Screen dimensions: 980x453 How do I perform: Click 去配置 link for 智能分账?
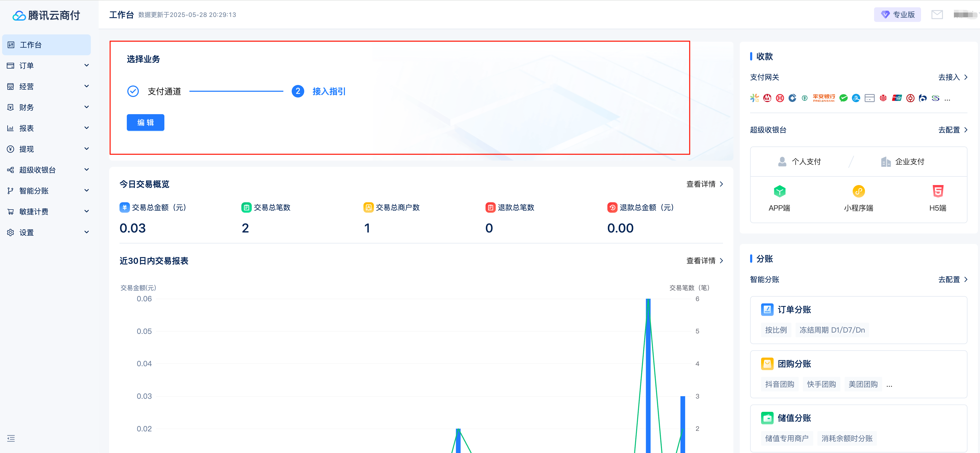point(953,280)
